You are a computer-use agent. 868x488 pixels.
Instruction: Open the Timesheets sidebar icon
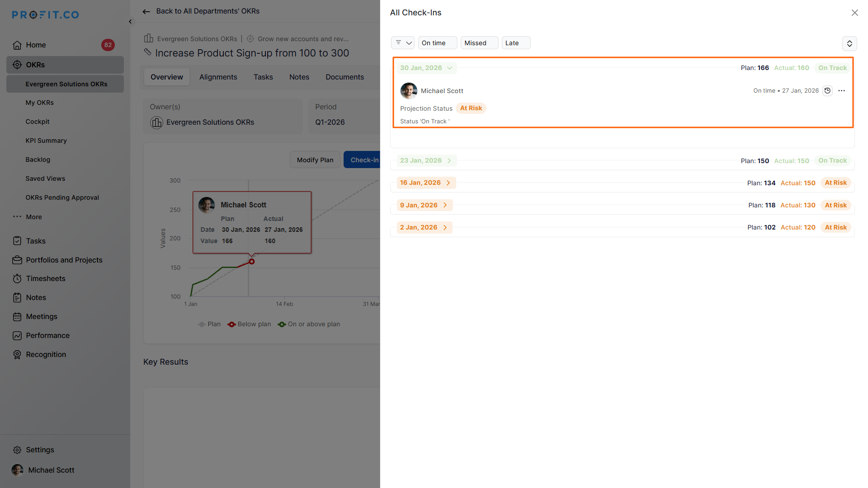(x=17, y=279)
